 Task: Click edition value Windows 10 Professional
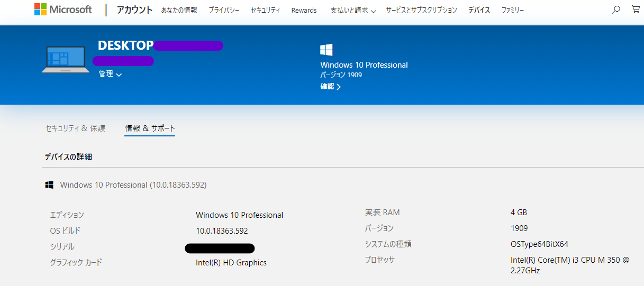239,215
